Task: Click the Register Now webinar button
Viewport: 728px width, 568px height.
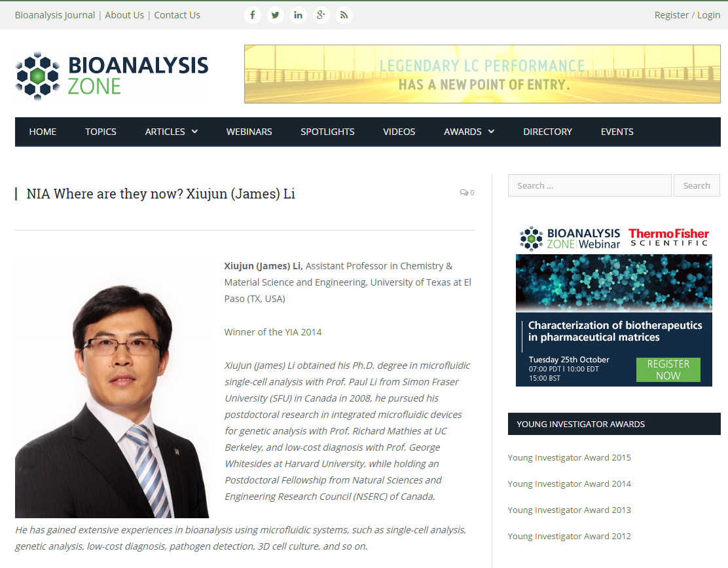Action: (x=668, y=369)
